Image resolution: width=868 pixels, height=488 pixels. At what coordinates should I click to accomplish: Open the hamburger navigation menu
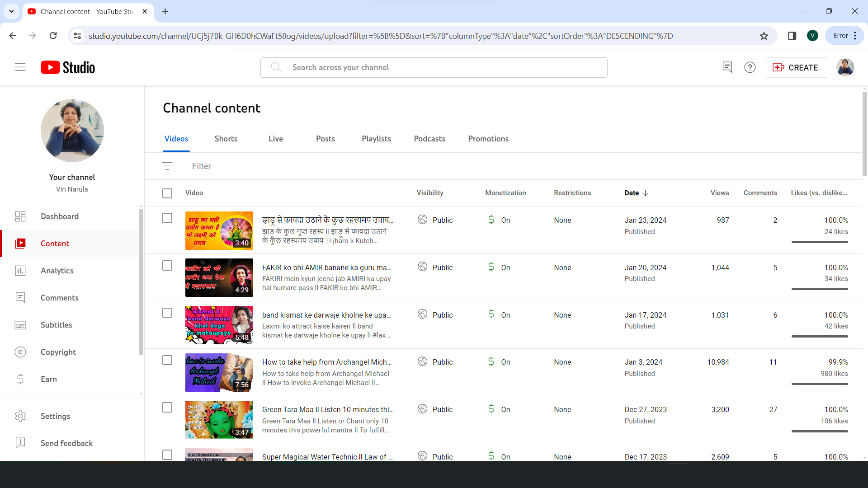coord(20,67)
